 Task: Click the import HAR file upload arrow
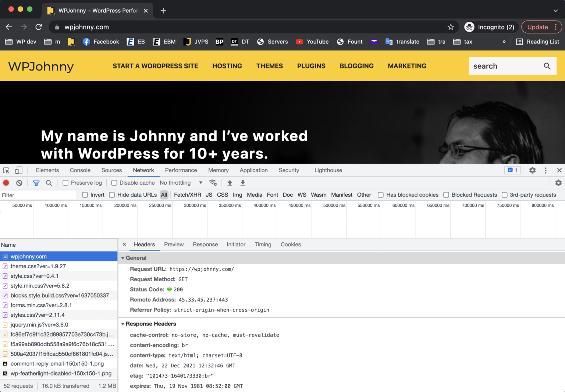pos(230,183)
